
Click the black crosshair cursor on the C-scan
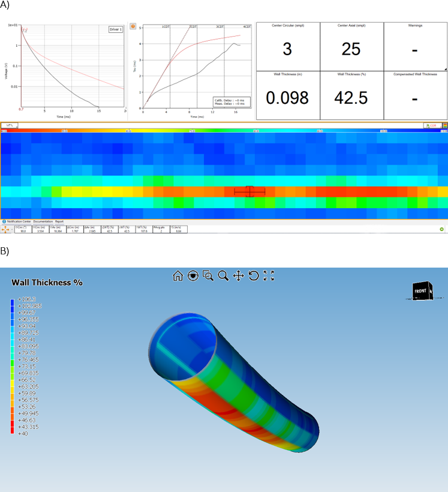[249, 191]
